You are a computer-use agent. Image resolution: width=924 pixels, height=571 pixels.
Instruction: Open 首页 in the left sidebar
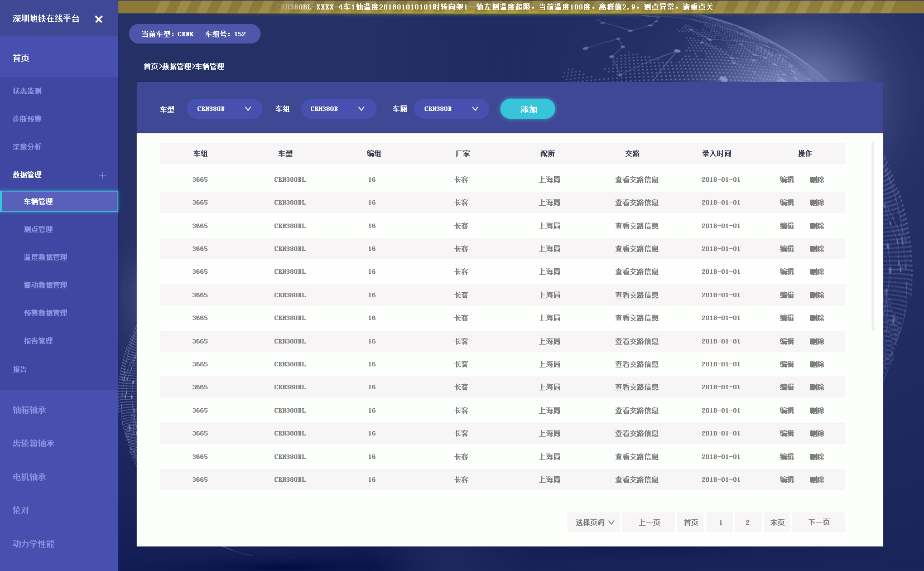click(x=21, y=58)
